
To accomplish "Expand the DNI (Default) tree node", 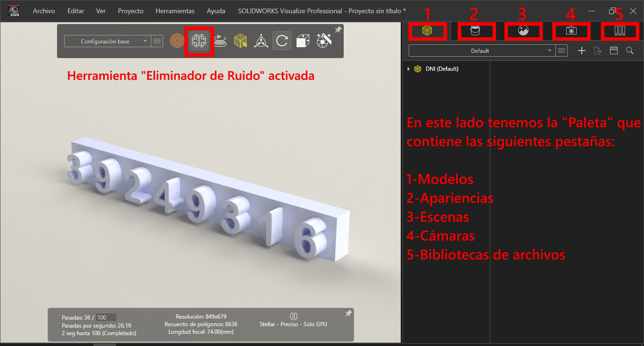I will 408,69.
